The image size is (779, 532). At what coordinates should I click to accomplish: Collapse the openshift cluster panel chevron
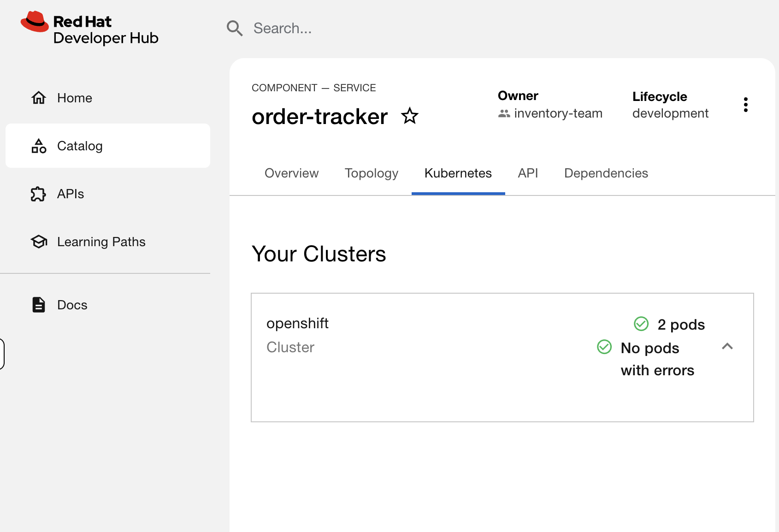tap(727, 347)
